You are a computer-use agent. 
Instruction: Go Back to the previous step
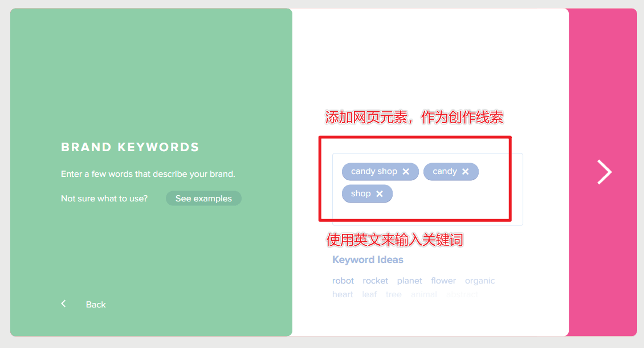coord(95,304)
